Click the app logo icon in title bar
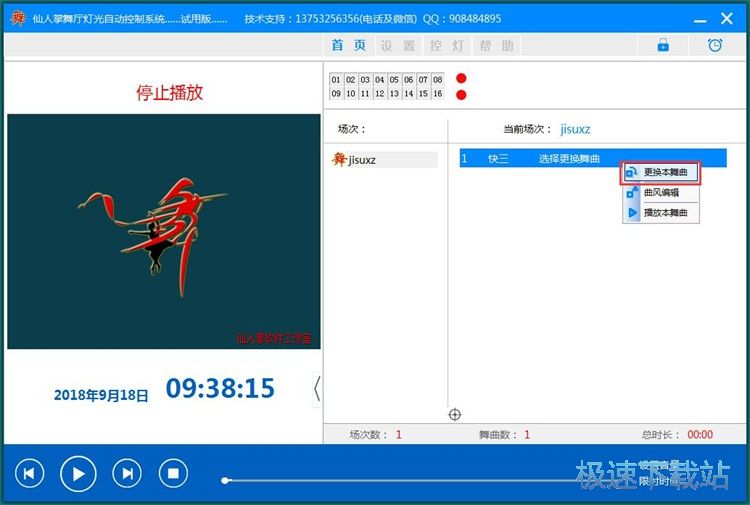The height and width of the screenshot is (505, 750). click(18, 18)
